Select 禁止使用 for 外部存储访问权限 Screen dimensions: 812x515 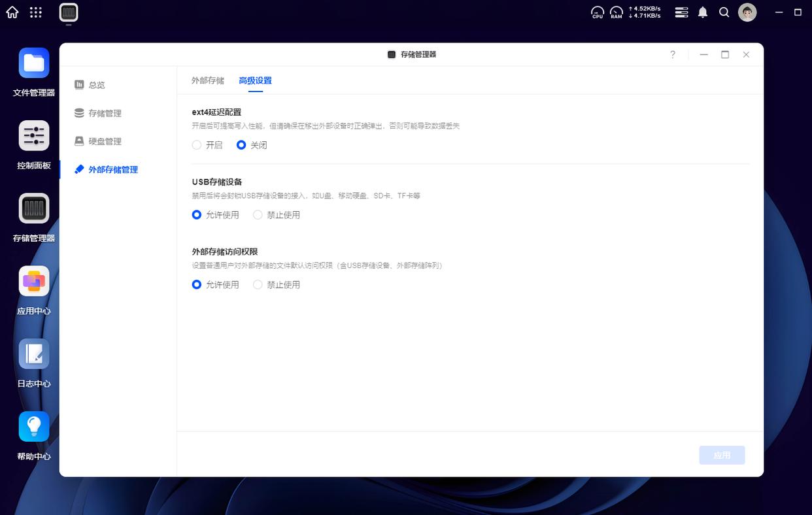pos(258,285)
